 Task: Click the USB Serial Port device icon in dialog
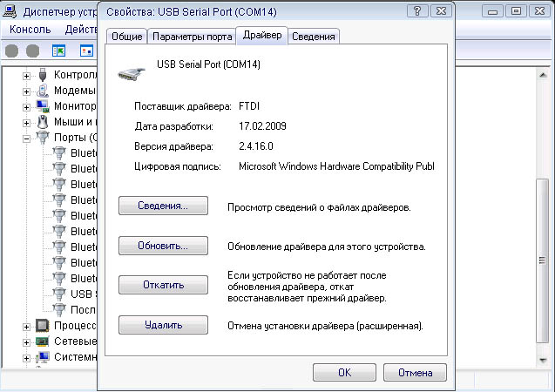click(x=132, y=73)
